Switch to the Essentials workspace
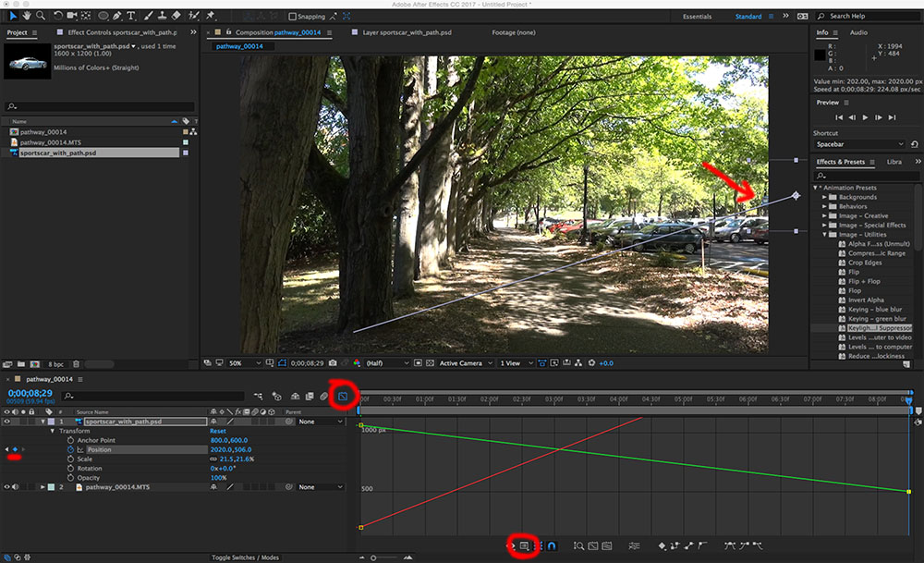The height and width of the screenshot is (563, 924). [x=698, y=17]
